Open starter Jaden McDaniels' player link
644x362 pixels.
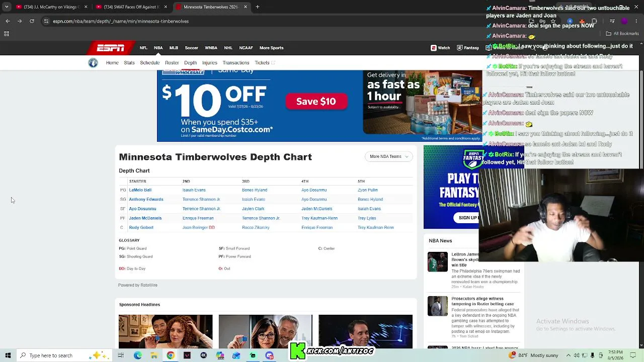[145, 218]
